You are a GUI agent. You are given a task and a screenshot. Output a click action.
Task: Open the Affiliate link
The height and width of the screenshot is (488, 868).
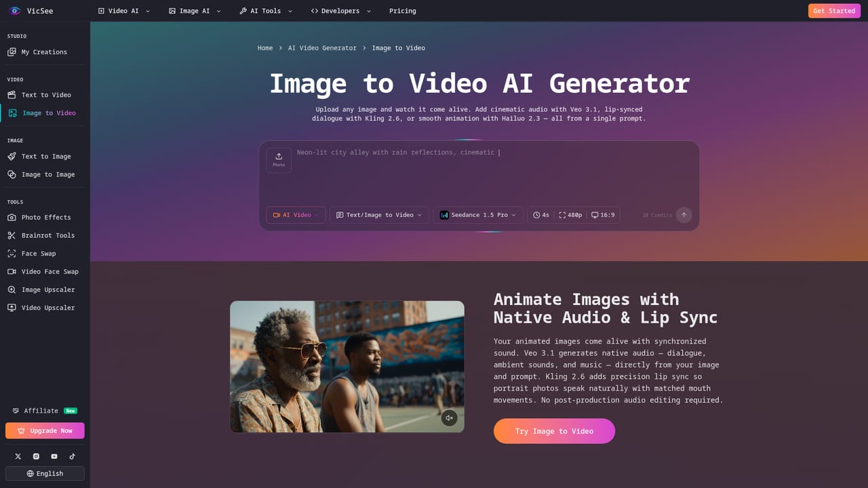45,411
